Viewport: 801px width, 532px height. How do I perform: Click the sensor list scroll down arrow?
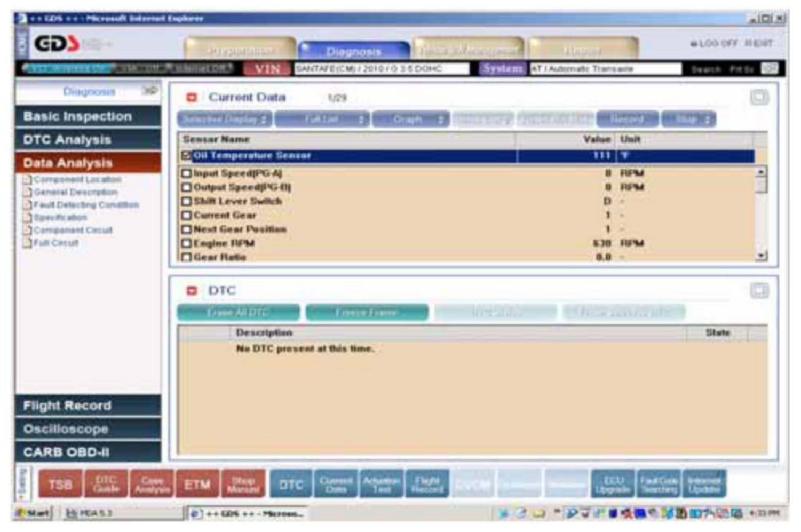(x=762, y=256)
